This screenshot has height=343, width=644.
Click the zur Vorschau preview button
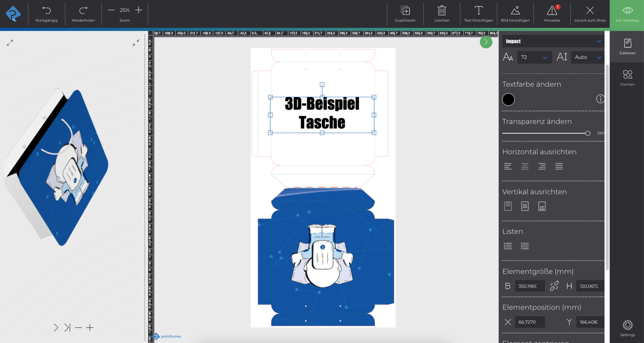(627, 14)
